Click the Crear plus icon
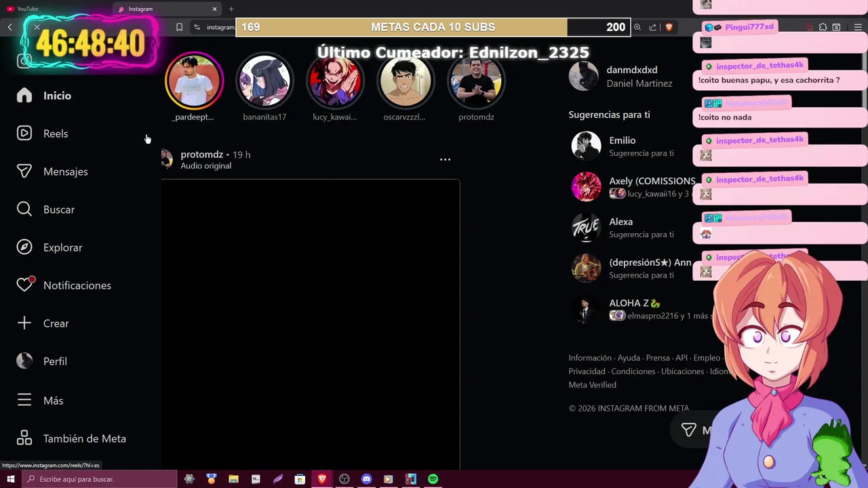The image size is (868, 488). tap(24, 323)
